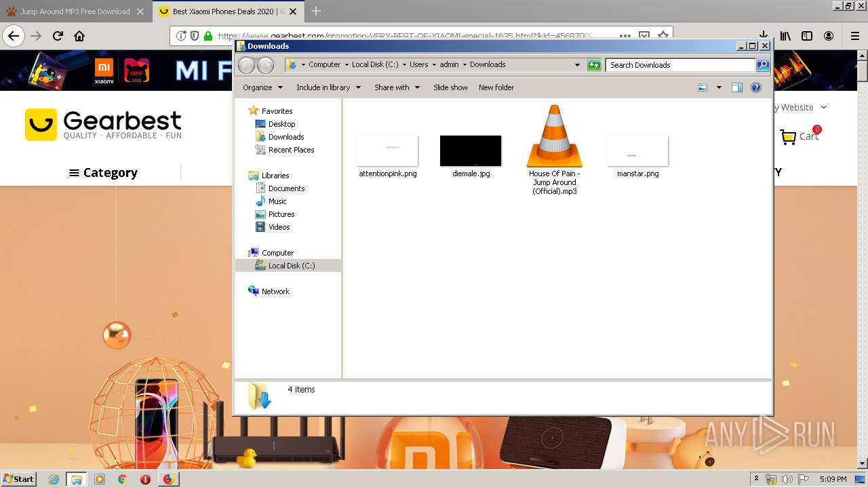Go back using the Firefox back arrow
Image resolution: width=868 pixels, height=488 pixels.
point(14,36)
